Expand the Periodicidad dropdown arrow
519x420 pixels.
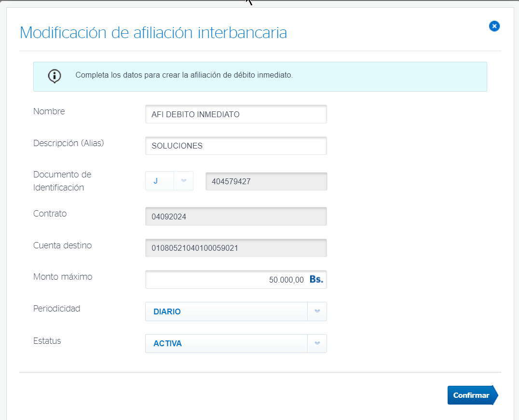click(317, 312)
